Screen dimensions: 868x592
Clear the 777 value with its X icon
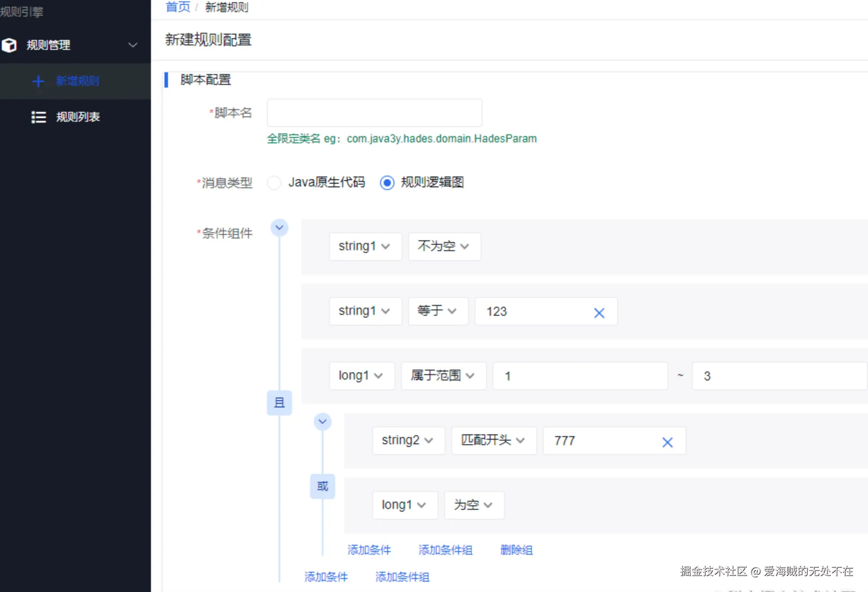pyautogui.click(x=667, y=442)
